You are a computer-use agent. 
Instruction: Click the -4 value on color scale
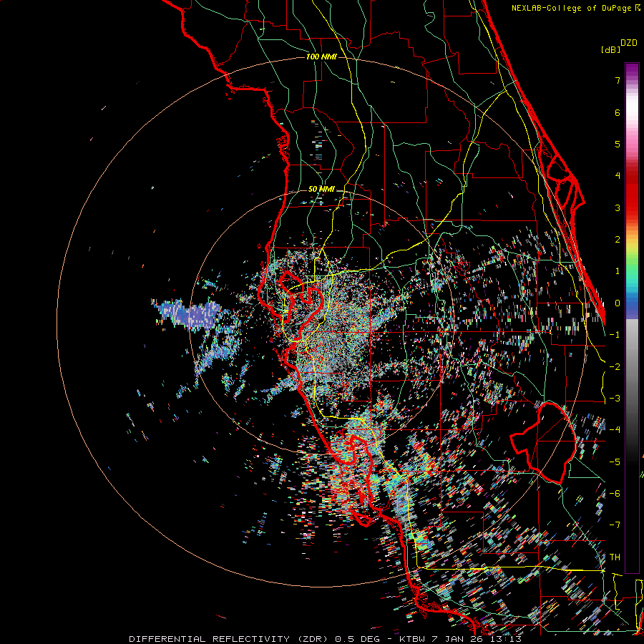pyautogui.click(x=615, y=430)
